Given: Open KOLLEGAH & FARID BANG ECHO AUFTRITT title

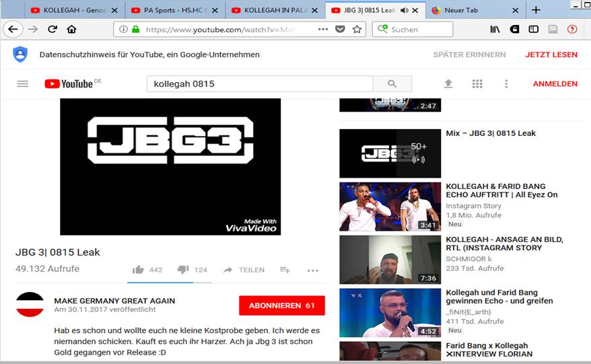Looking at the screenshot, I should [501, 190].
